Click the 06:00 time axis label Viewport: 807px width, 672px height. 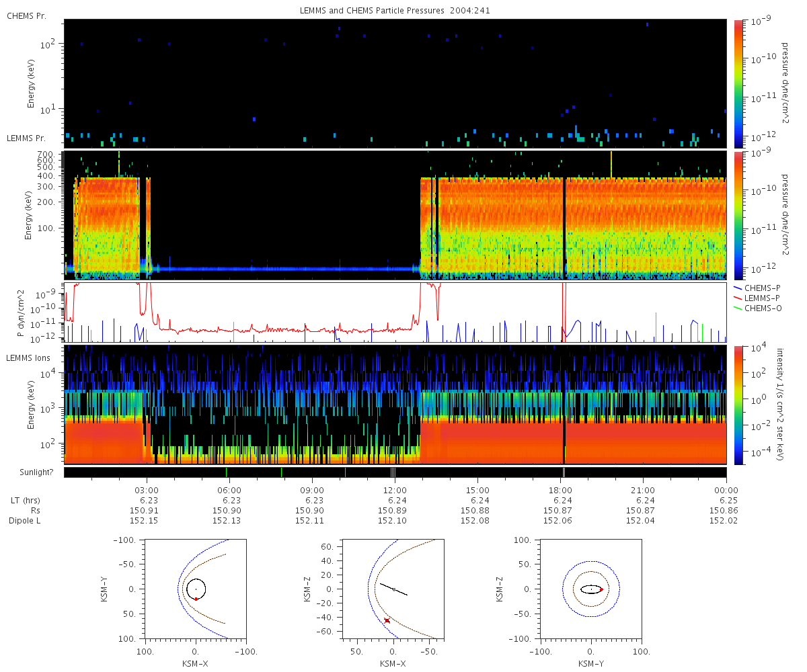point(229,489)
